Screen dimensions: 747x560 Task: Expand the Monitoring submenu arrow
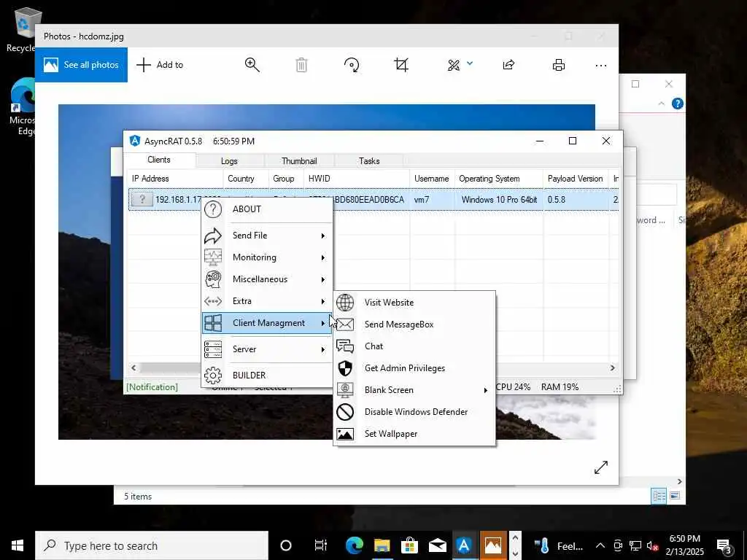pos(323,257)
